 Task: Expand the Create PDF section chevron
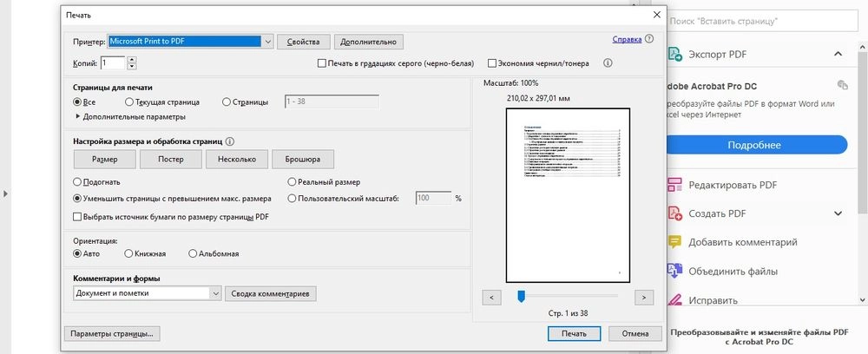pos(838,213)
